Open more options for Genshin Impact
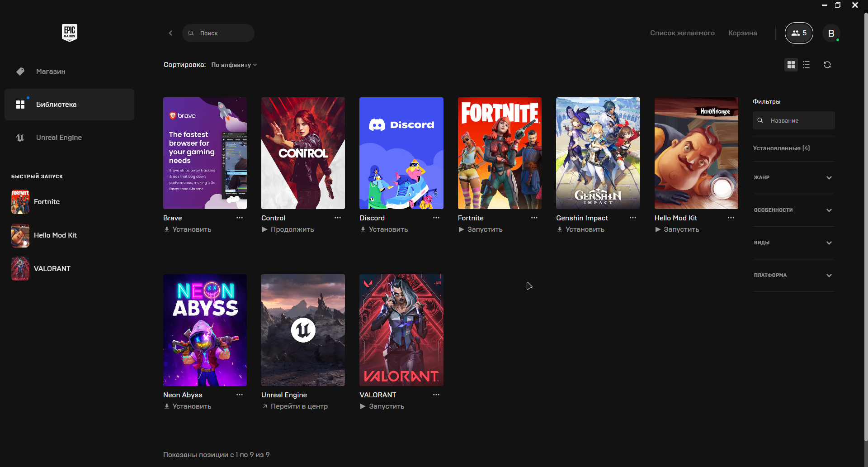The image size is (868, 467). [633, 218]
